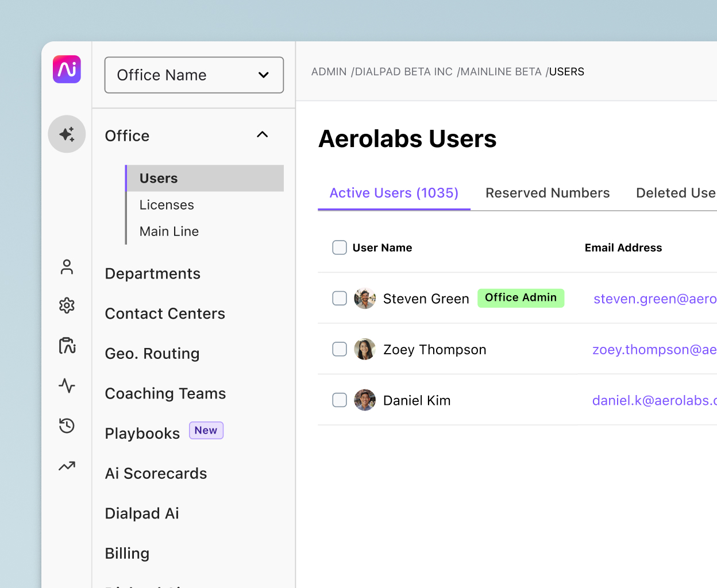Open the Dialpad Ai logo home icon
This screenshot has width=717, height=588.
[x=67, y=69]
